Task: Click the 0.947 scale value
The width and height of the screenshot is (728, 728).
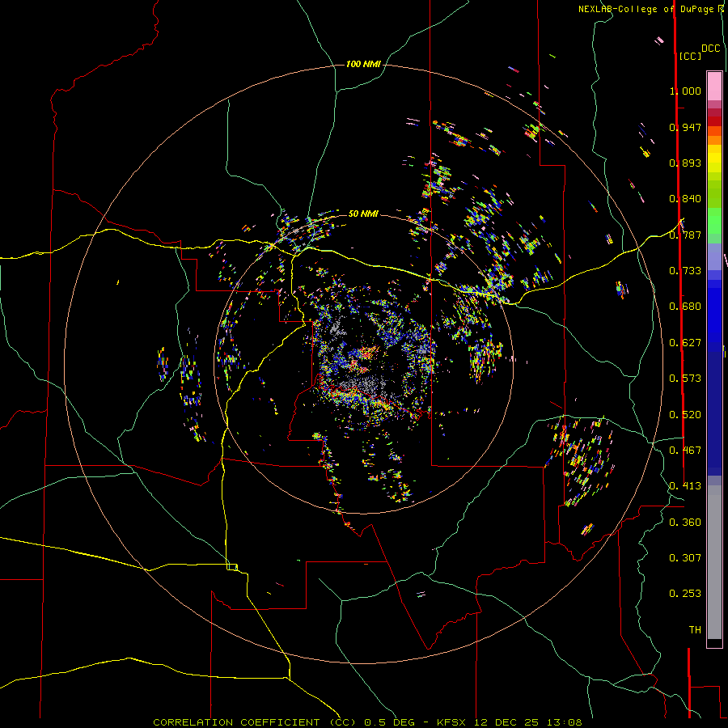Action: (x=685, y=127)
